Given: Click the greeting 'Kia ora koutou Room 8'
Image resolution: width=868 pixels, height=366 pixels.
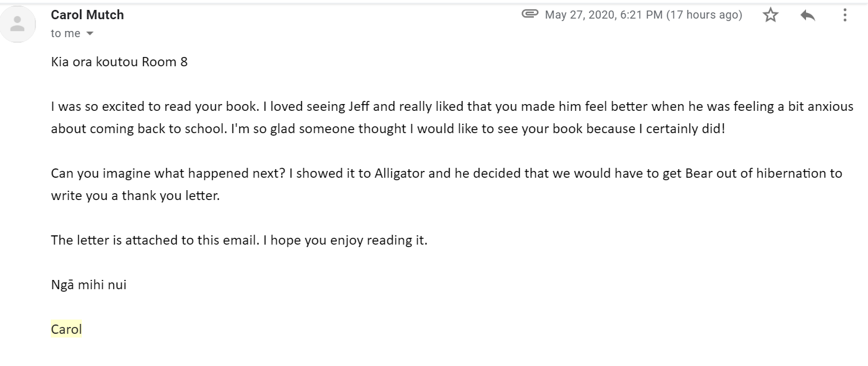Looking at the screenshot, I should pos(119,62).
